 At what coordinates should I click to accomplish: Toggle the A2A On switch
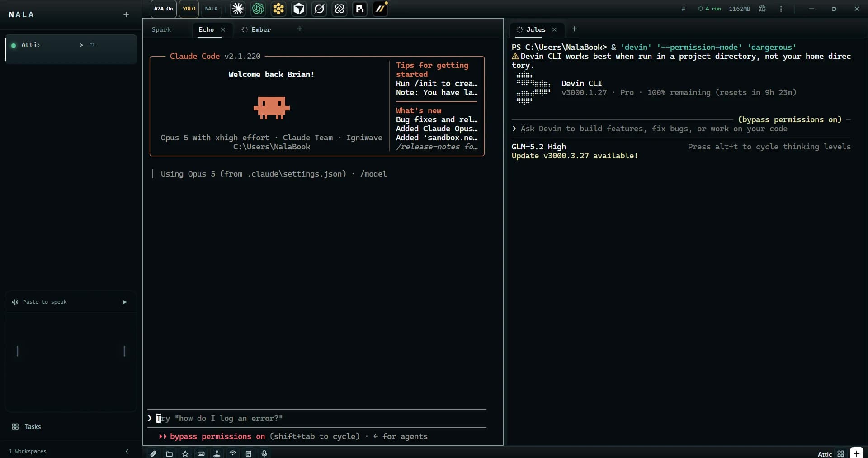(163, 9)
